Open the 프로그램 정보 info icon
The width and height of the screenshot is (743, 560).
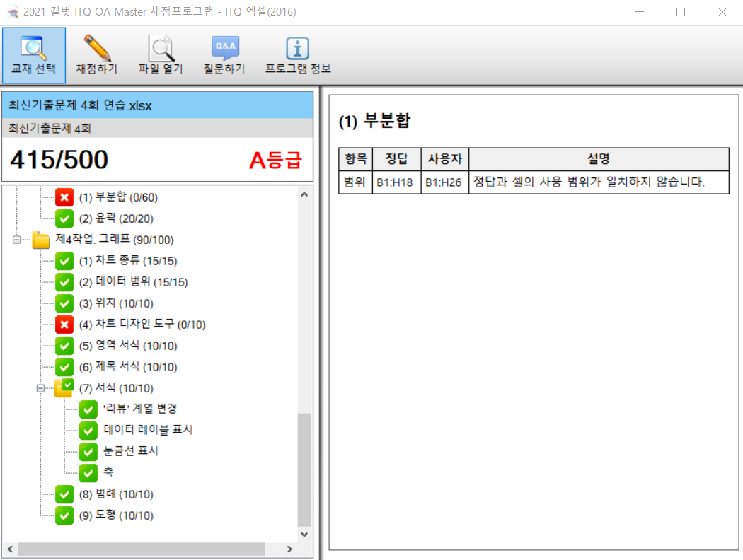point(297,48)
